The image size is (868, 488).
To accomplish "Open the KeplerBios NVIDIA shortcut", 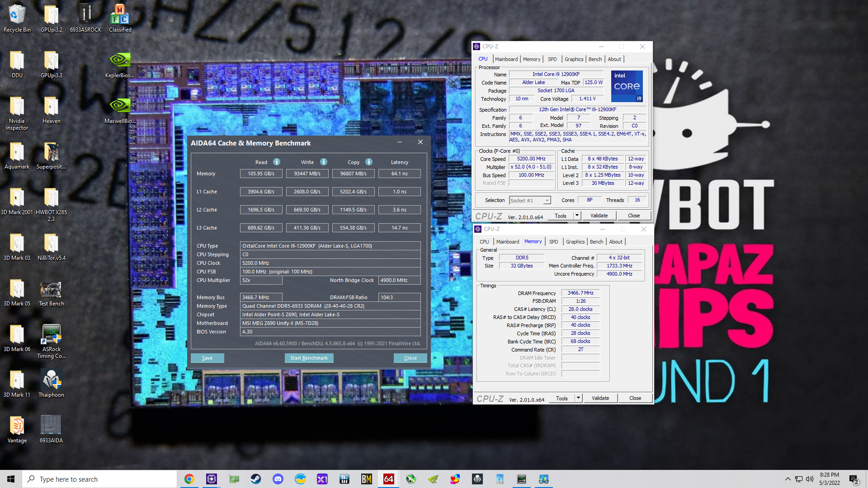I will (x=120, y=64).
